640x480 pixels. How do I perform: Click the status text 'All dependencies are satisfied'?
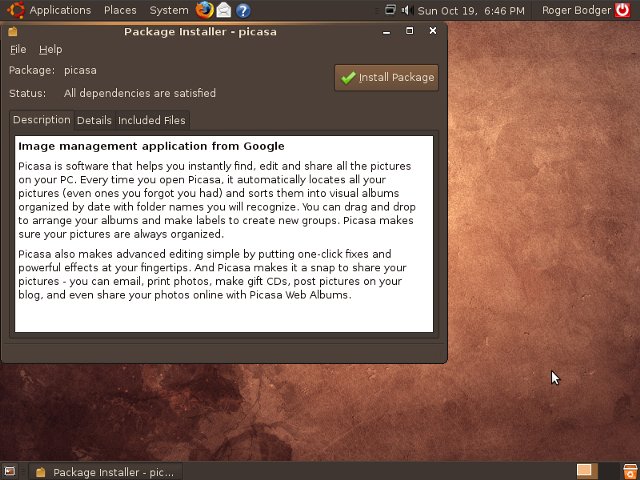click(140, 93)
